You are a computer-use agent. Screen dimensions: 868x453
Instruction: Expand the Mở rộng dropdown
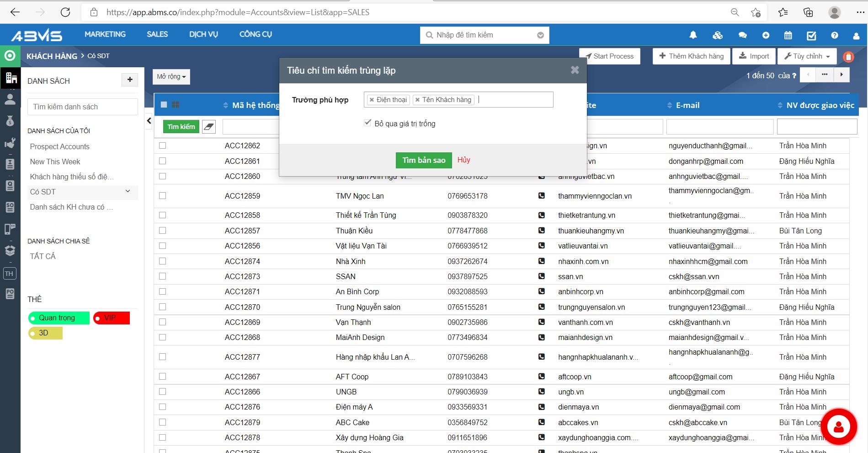pos(171,77)
